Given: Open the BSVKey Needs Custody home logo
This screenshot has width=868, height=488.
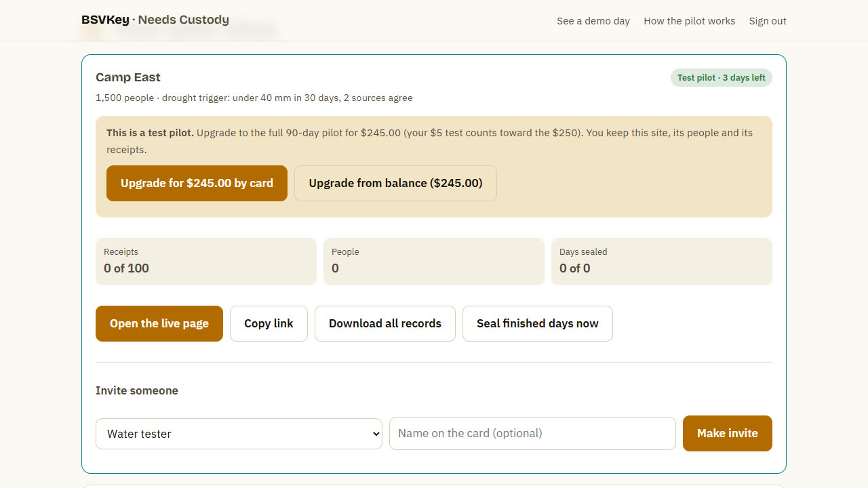Looking at the screenshot, I should [x=155, y=20].
